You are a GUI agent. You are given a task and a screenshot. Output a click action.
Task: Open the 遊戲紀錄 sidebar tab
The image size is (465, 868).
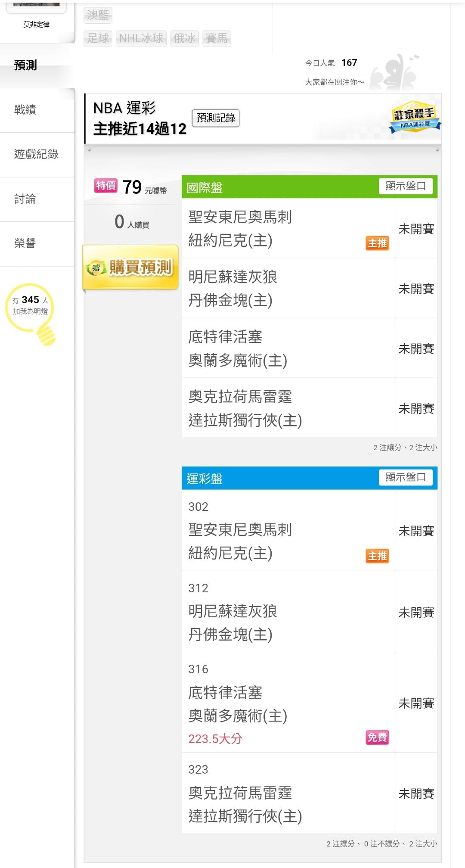[x=36, y=154]
